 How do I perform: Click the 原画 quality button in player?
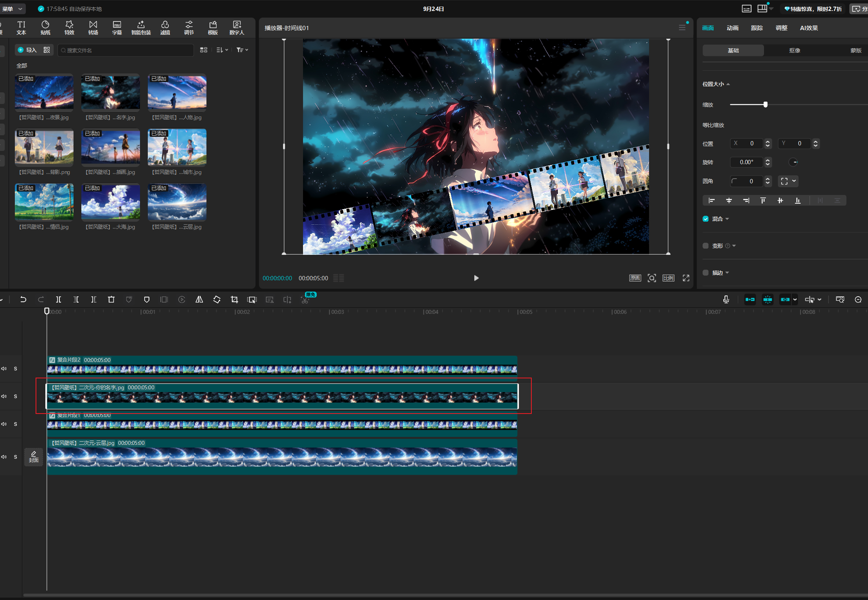click(x=635, y=278)
